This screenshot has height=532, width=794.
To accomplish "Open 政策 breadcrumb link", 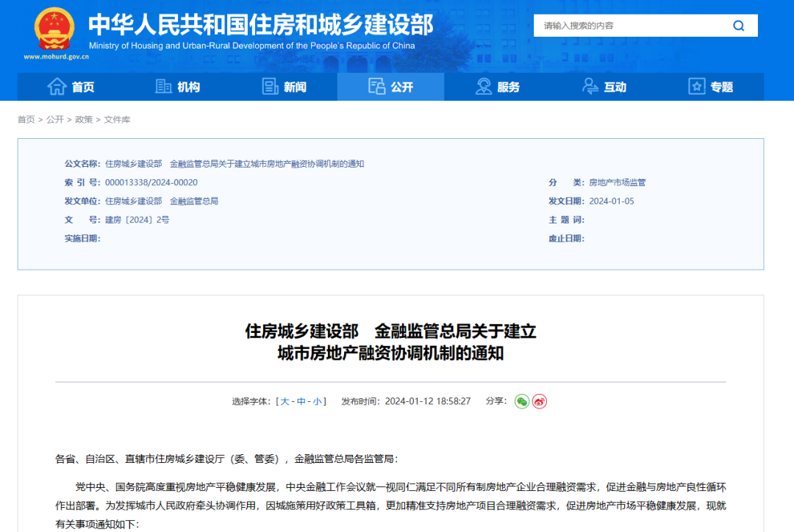I will click(x=84, y=120).
